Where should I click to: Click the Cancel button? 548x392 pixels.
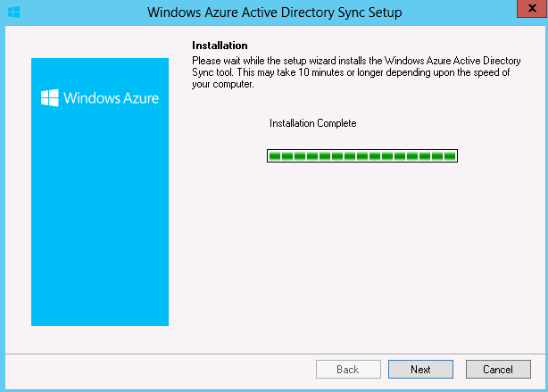tap(498, 370)
